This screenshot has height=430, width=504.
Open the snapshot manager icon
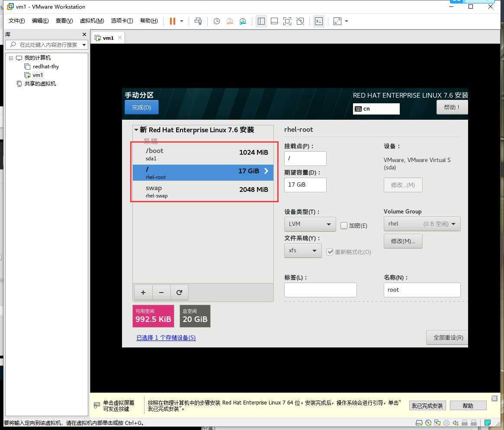pos(243,21)
